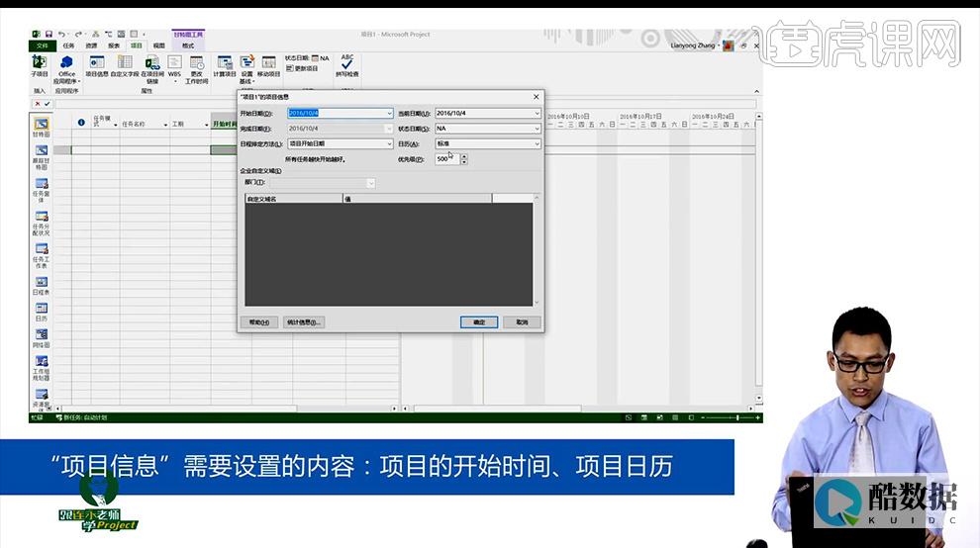The image size is (980, 548).
Task: Close the Project Information dialog
Action: click(x=536, y=97)
